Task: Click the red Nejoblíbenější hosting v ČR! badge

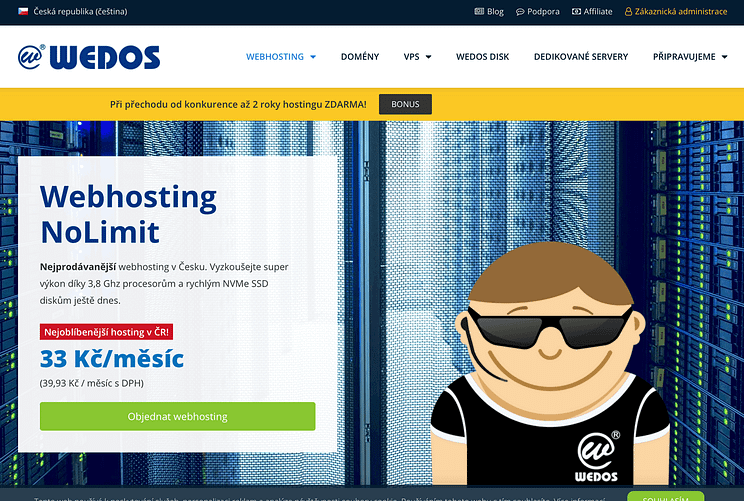Action: [x=106, y=332]
